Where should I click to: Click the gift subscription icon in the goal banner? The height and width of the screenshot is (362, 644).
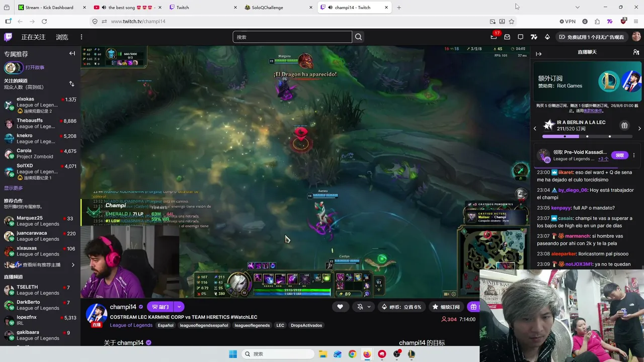[x=624, y=125]
